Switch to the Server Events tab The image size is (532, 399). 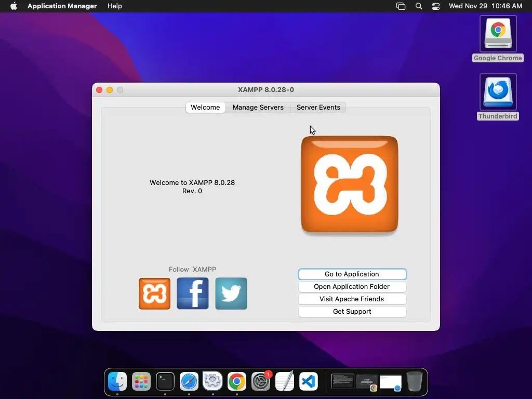[x=318, y=108]
